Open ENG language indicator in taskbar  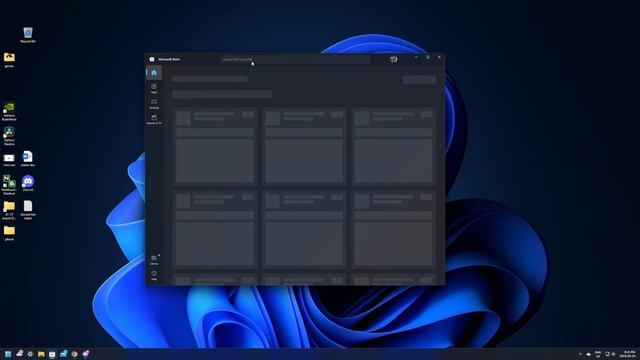(x=598, y=354)
